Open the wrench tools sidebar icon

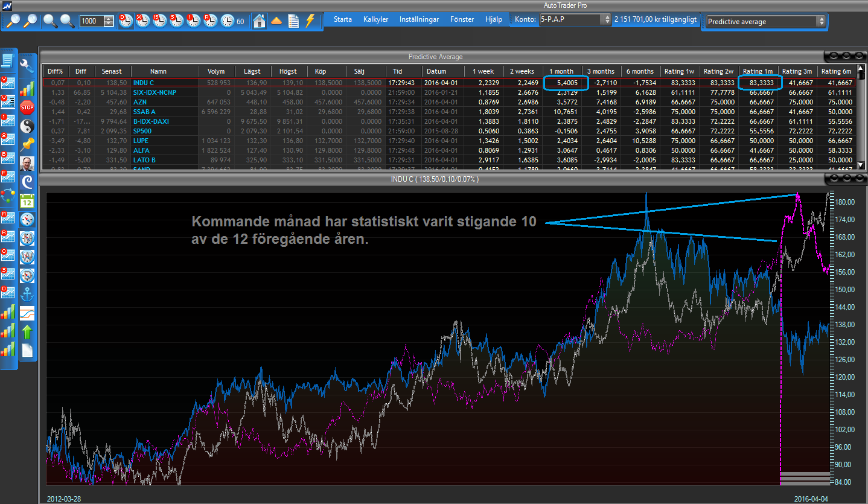tap(27, 65)
